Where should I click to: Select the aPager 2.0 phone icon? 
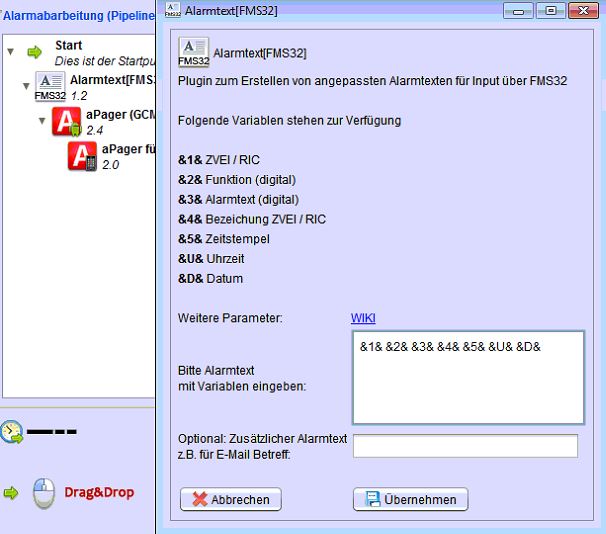click(x=83, y=156)
